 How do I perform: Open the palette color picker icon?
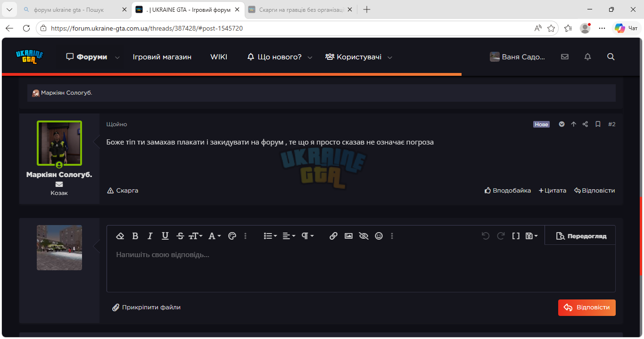(232, 236)
